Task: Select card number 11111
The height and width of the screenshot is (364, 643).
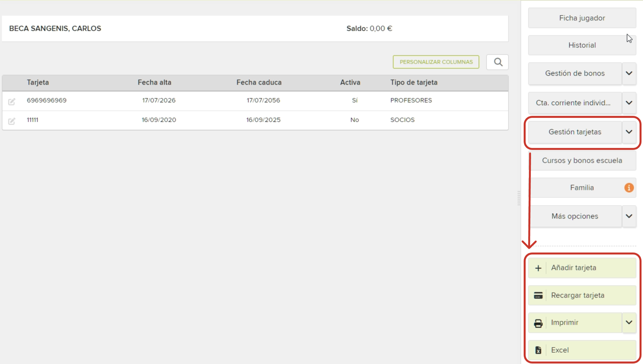Action: click(33, 120)
